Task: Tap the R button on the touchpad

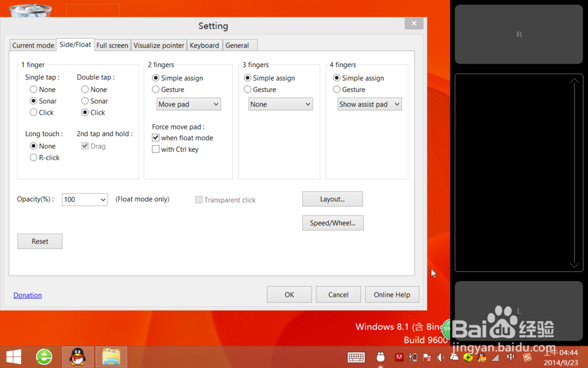Action: coord(519,35)
